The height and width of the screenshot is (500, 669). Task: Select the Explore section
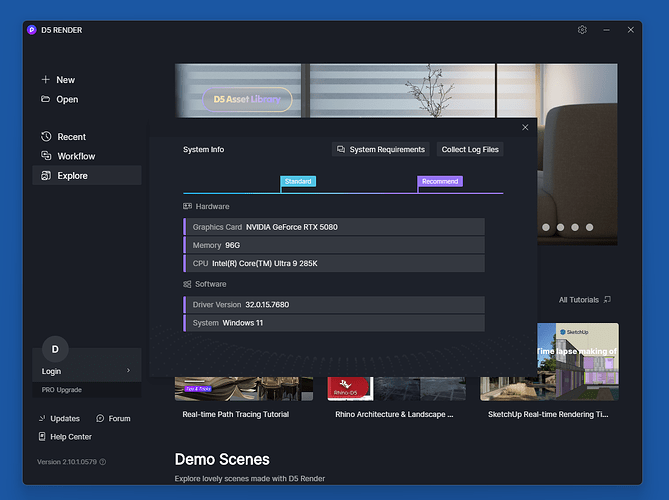tap(87, 175)
